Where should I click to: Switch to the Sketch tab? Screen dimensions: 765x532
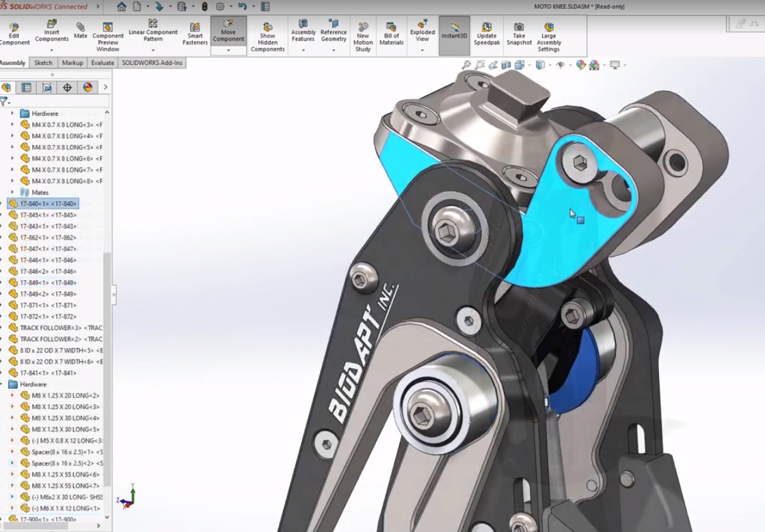(x=42, y=62)
